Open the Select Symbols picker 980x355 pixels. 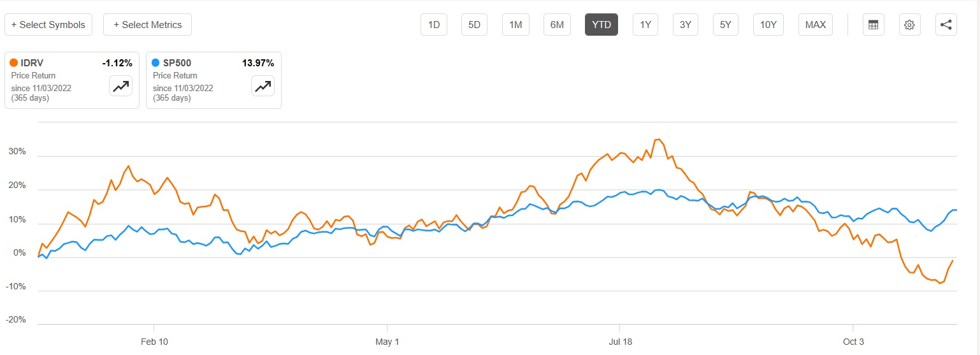[x=48, y=25]
